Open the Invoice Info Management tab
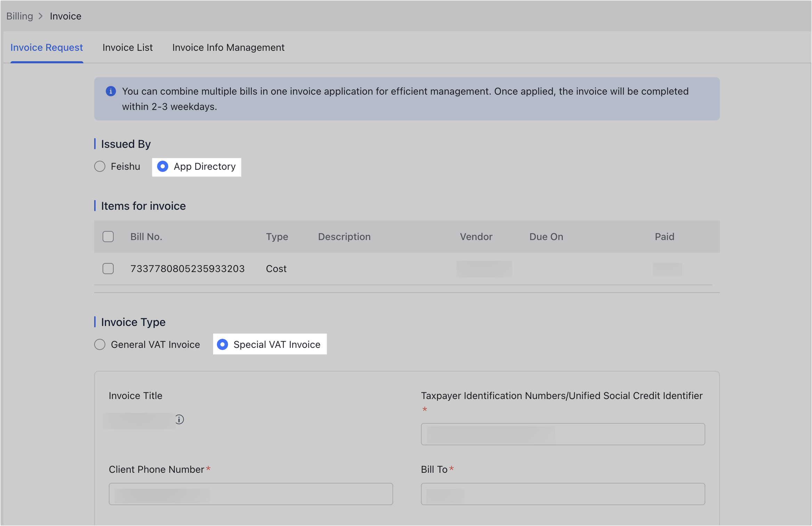812x526 pixels. [228, 47]
